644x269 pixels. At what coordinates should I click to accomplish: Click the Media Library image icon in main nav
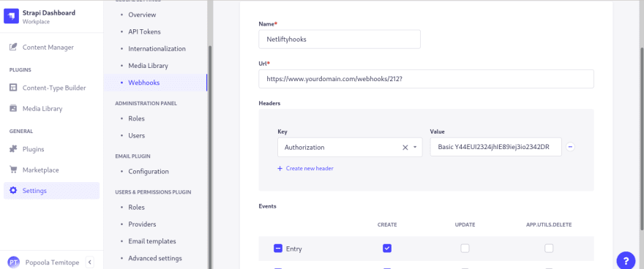tap(13, 109)
